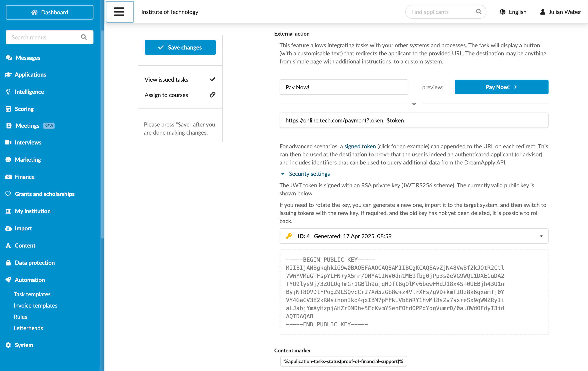The height and width of the screenshot is (371, 588).
Task: Select My institution menu item
Action: click(x=33, y=211)
